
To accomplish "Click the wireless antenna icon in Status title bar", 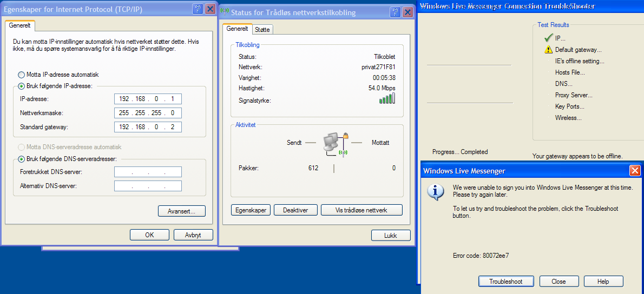I will 225,12.
